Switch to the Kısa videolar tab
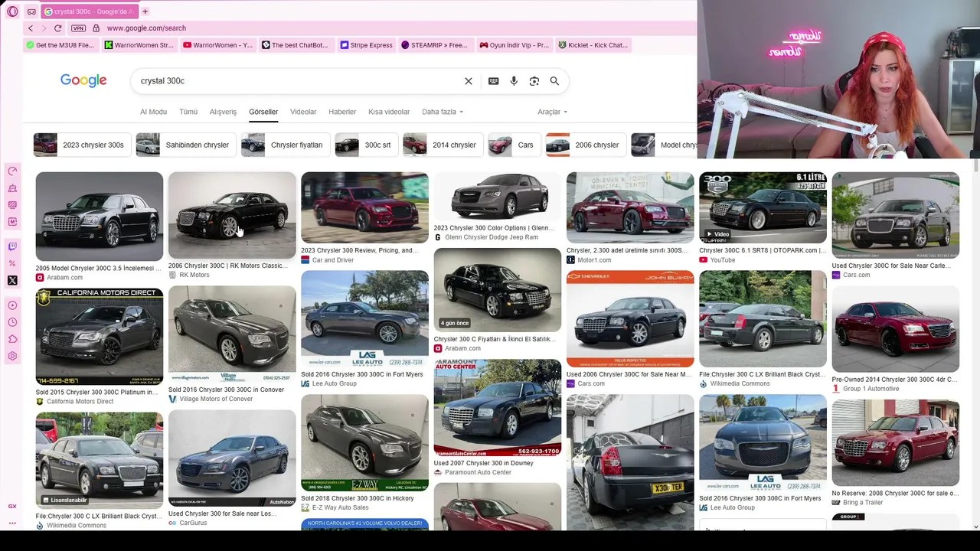980x551 pixels. (389, 112)
